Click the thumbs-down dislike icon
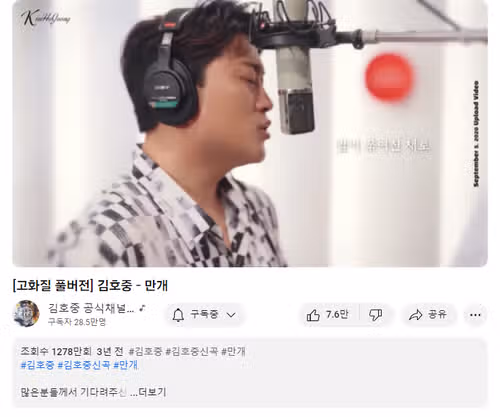Viewport: 500px width, 417px height. (x=376, y=315)
